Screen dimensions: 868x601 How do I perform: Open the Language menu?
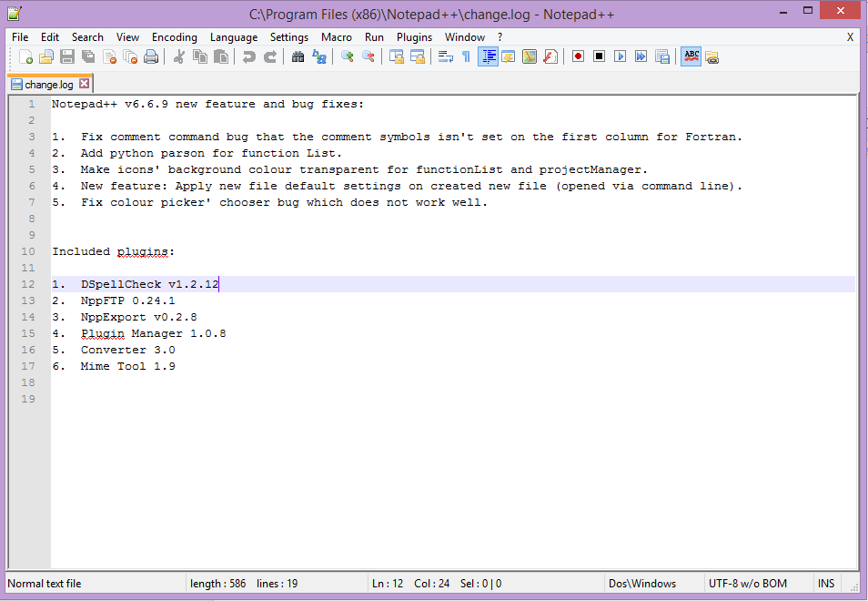[x=234, y=37]
